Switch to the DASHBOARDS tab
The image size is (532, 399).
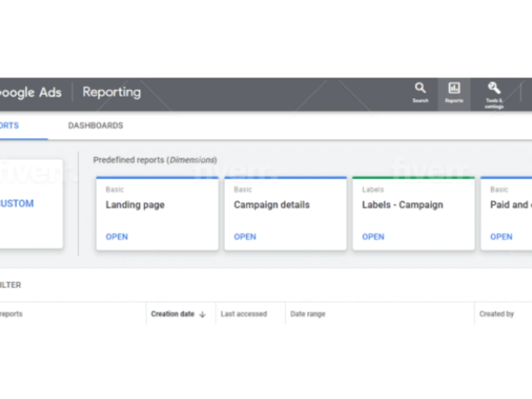tap(96, 126)
